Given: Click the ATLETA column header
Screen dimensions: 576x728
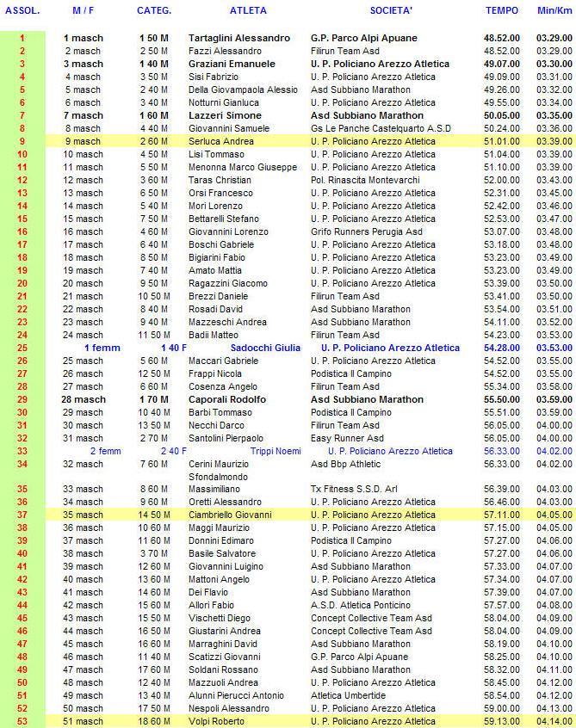Looking at the screenshot, I should 248,11.
